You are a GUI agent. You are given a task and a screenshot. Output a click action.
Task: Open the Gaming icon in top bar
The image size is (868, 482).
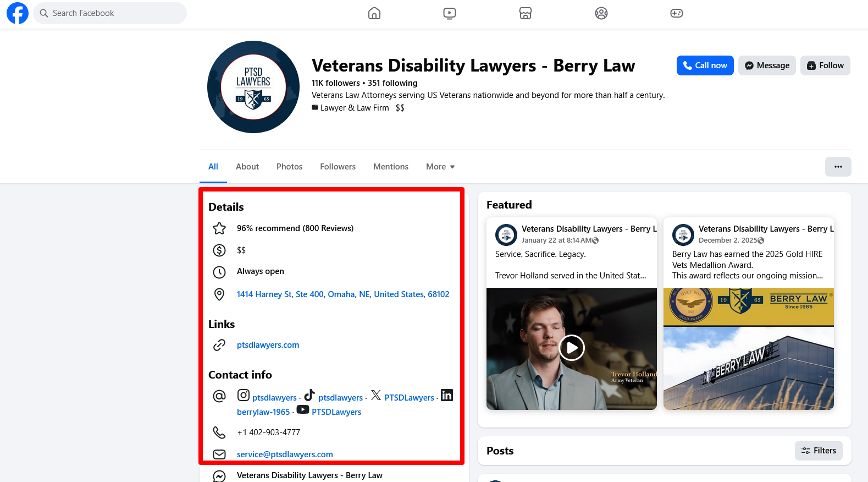(x=677, y=13)
